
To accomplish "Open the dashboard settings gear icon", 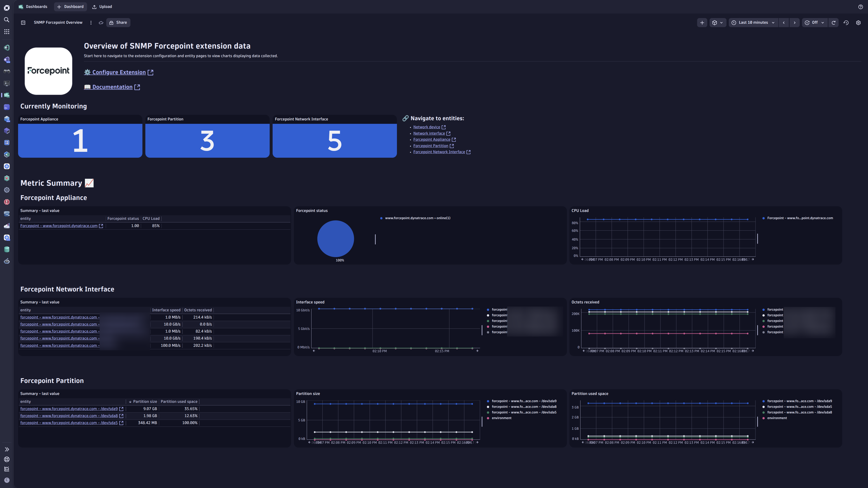I will click(858, 23).
